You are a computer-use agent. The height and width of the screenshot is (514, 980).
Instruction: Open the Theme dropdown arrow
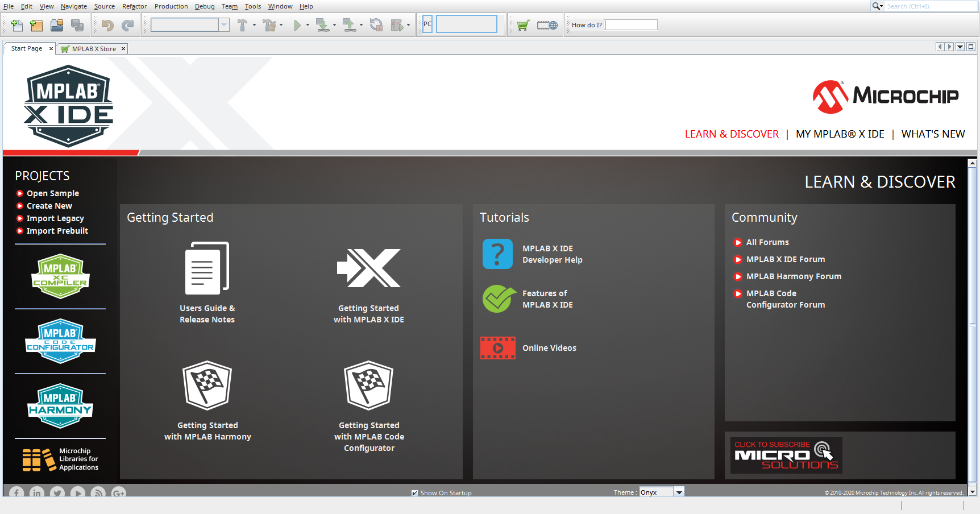(679, 492)
